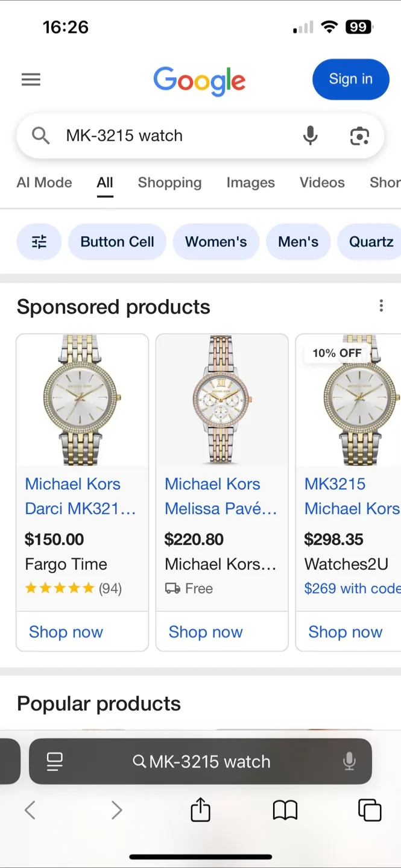The height and width of the screenshot is (868, 401).
Task: Select the Button Cell filter chip
Action: pos(117,241)
